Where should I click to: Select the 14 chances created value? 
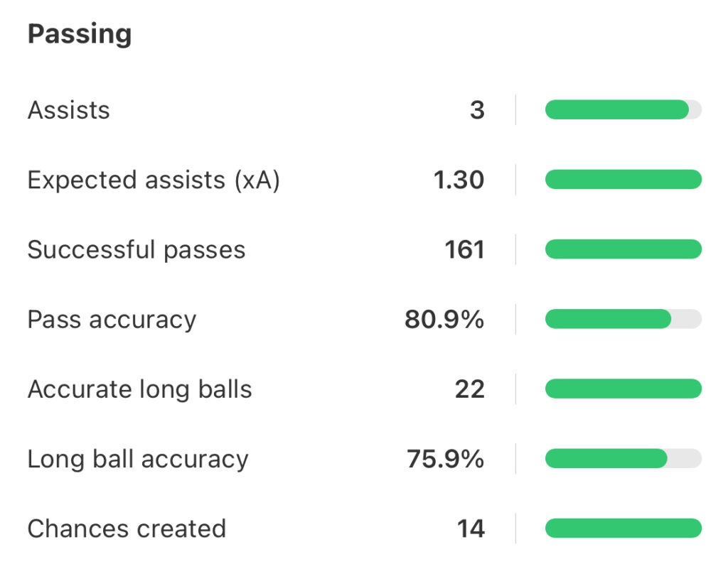coord(470,528)
